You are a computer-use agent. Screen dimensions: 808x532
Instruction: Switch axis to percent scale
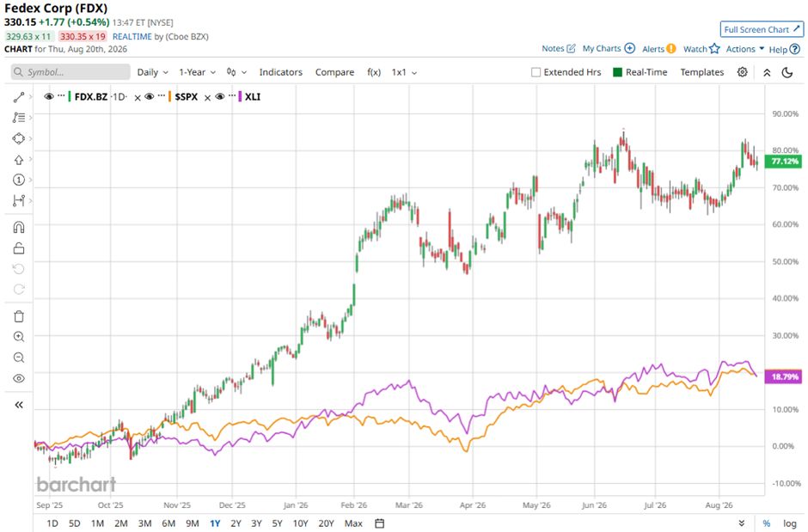(766, 523)
